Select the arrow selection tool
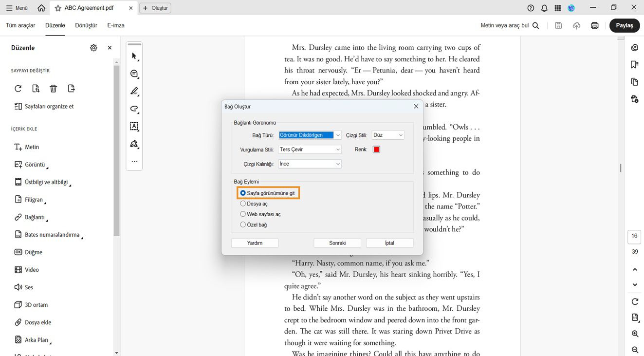Image resolution: width=644 pixels, height=356 pixels. (134, 56)
